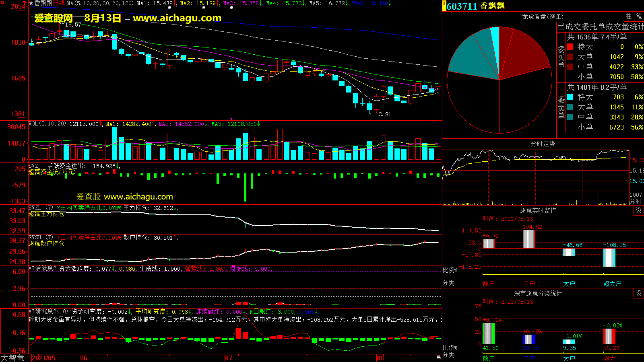The width and height of the screenshot is (644, 362).
Task: Click the stock code 603711
Action: [462, 6]
